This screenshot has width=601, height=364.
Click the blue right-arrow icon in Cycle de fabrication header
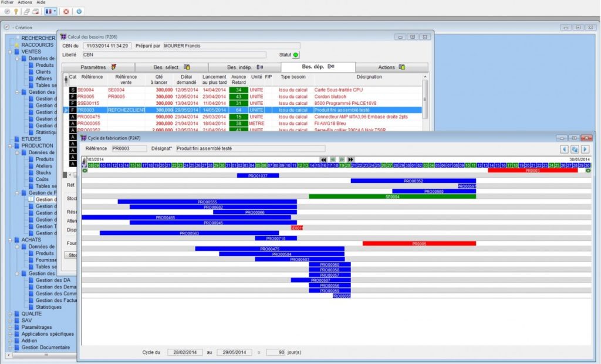(x=585, y=149)
